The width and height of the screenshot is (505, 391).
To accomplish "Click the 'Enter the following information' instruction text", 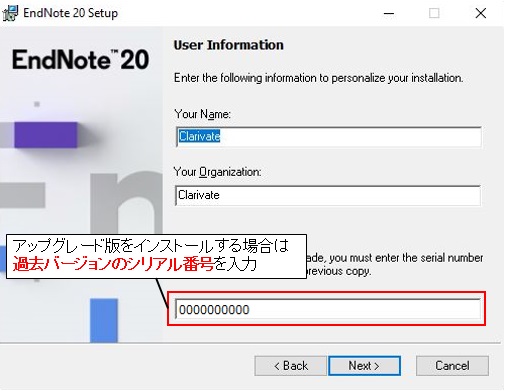I will pos(318,78).
